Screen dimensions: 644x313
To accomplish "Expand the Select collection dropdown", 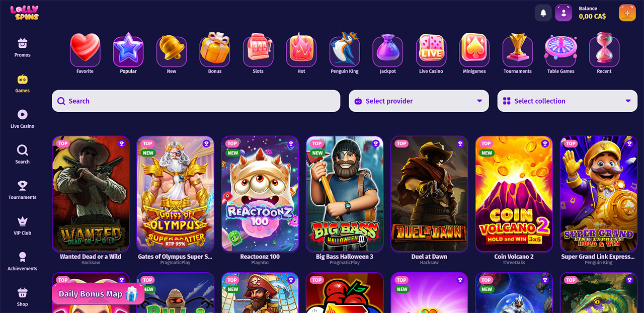I will (568, 101).
